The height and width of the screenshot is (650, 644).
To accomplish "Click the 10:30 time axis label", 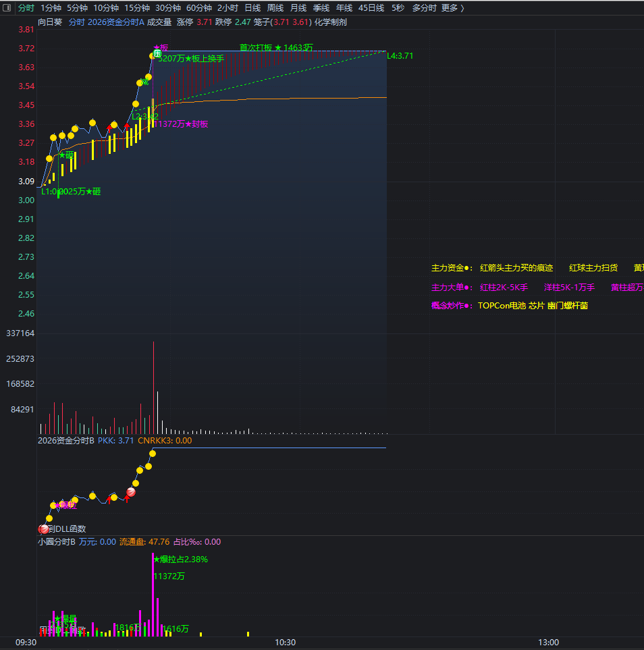I will click(286, 643).
